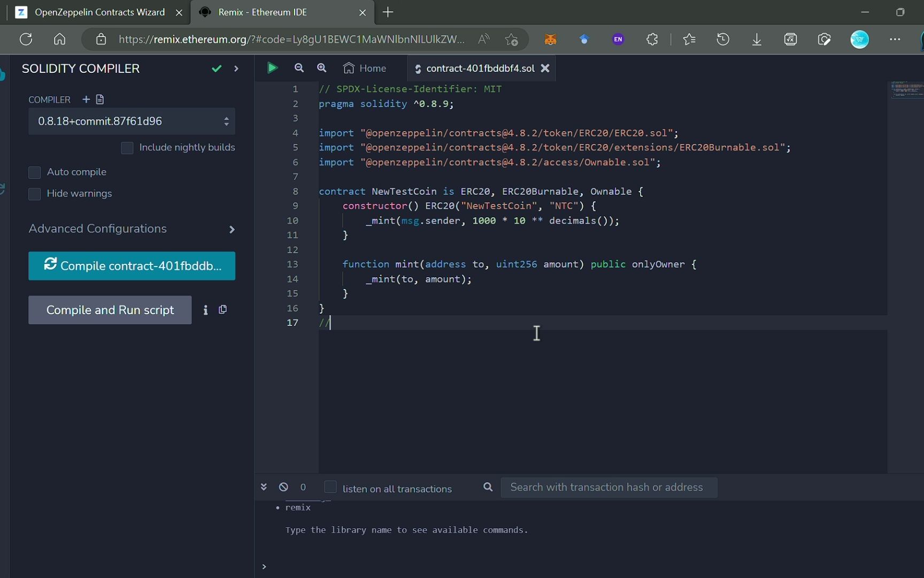Click Compile and Run script button
Viewport: 924px width, 578px height.
[110, 310]
